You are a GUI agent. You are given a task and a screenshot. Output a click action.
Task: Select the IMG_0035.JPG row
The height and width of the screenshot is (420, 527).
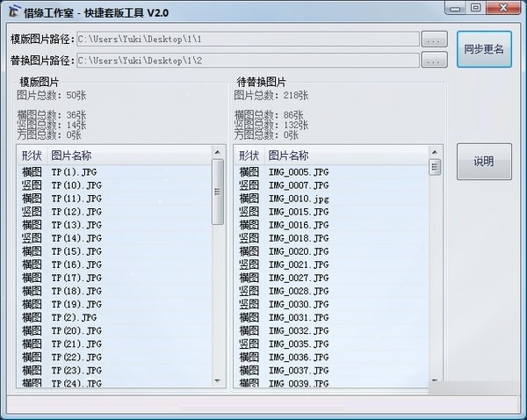[x=331, y=344]
